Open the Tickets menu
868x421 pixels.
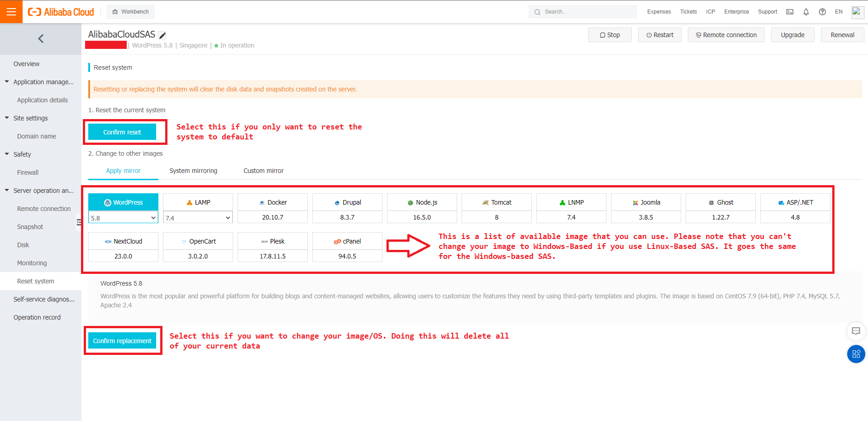[688, 12]
